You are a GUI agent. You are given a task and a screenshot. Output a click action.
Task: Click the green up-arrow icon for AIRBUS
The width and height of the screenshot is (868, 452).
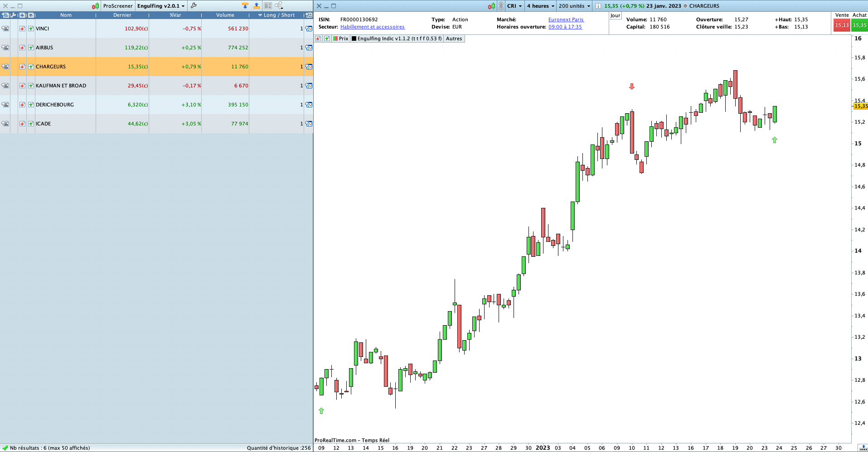pos(31,48)
